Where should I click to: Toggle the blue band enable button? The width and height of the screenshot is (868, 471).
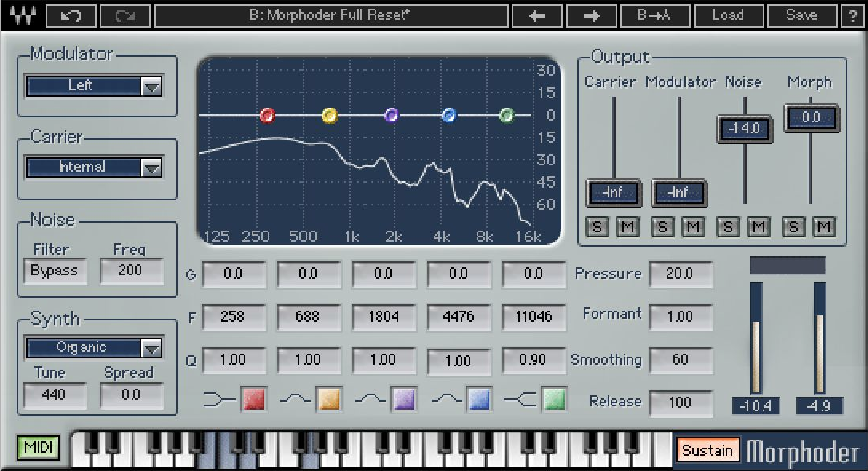pos(479,399)
